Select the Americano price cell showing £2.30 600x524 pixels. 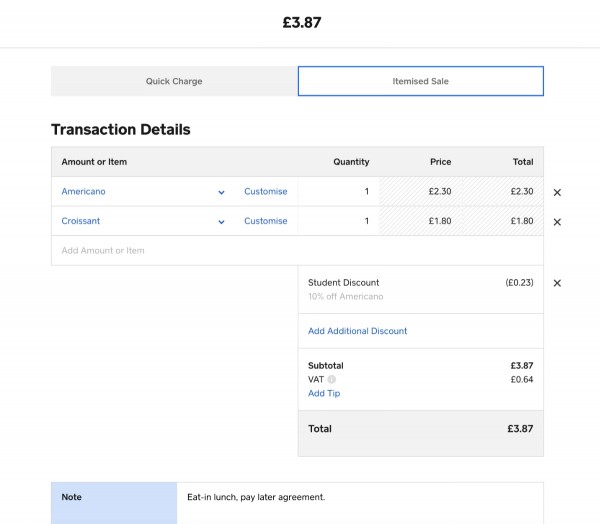tap(420, 192)
